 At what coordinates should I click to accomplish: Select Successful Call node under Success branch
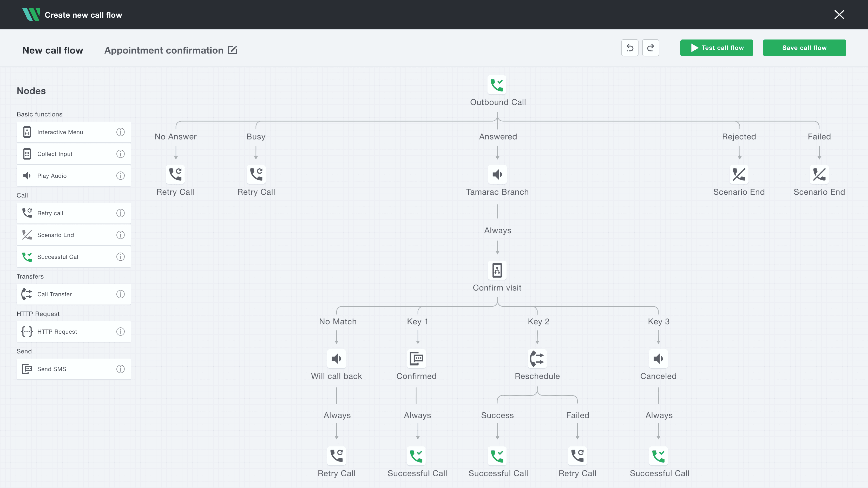(x=497, y=456)
